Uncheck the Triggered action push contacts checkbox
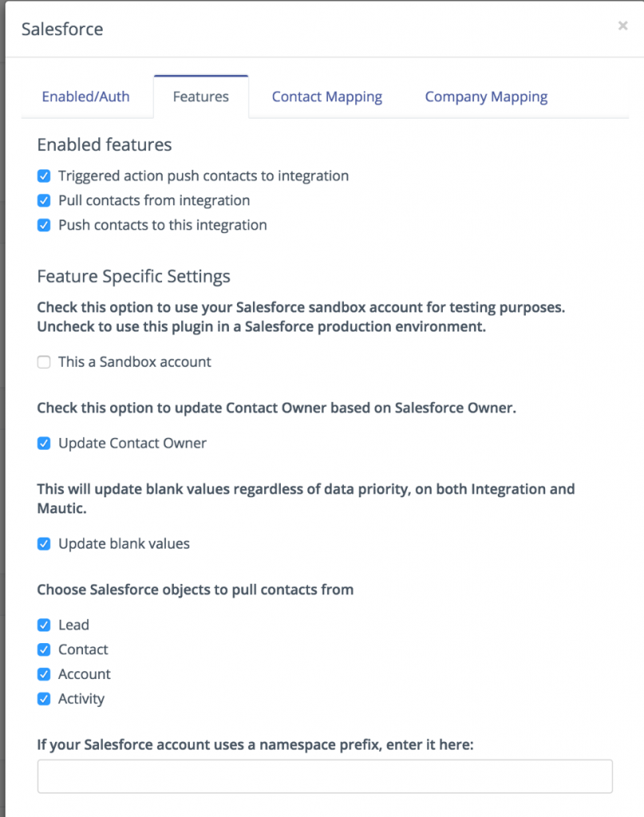644x817 pixels. click(x=44, y=176)
